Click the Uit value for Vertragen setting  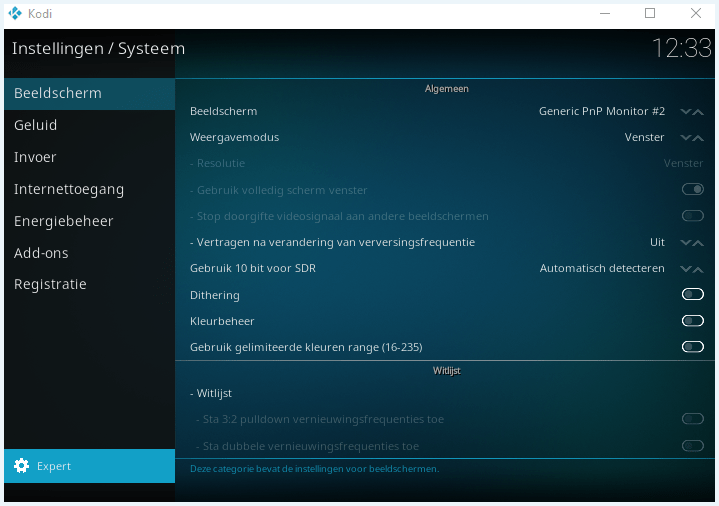657,242
